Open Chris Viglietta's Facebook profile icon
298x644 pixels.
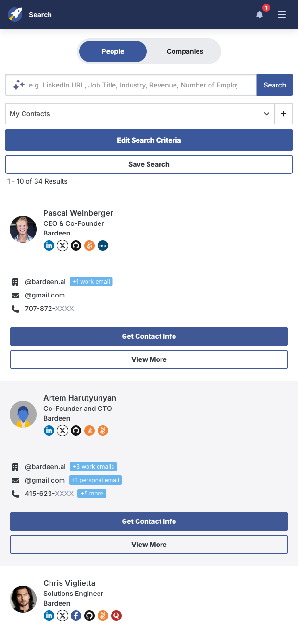click(76, 616)
